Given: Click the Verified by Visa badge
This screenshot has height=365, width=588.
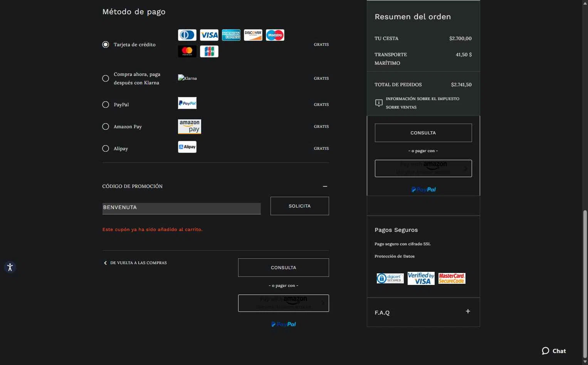Looking at the screenshot, I should tap(421, 278).
